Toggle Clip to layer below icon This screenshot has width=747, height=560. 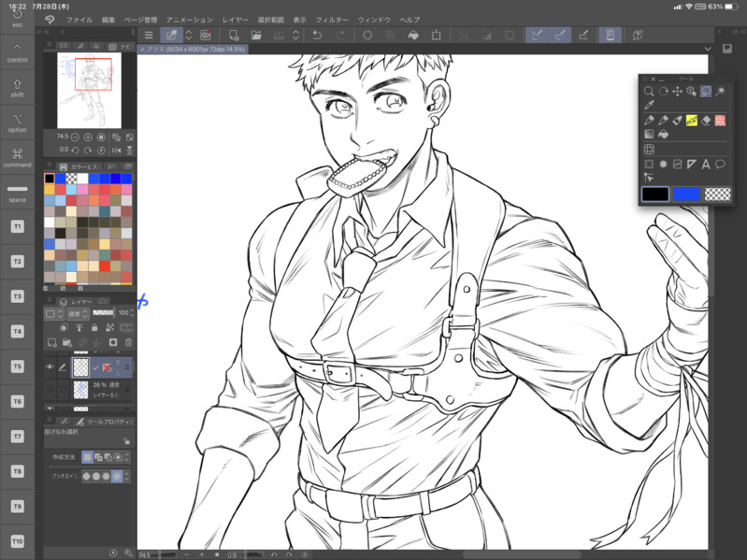point(64,327)
